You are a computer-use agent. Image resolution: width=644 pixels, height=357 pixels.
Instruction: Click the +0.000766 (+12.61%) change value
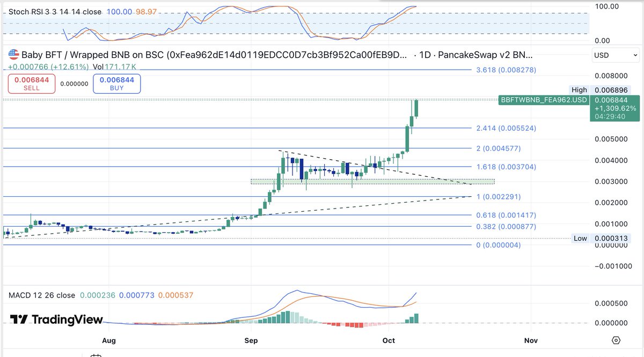(x=48, y=66)
